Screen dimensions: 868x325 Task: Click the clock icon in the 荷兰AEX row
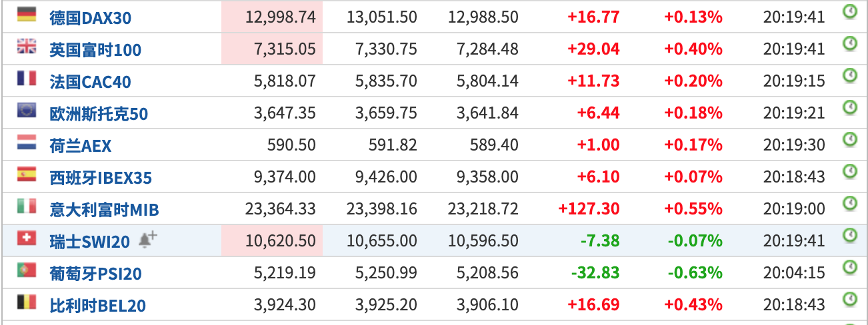pyautogui.click(x=850, y=139)
